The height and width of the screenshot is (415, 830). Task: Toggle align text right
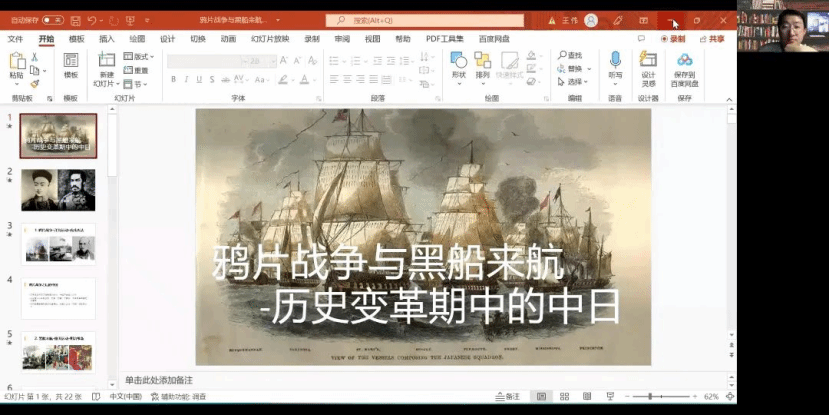[x=360, y=79]
